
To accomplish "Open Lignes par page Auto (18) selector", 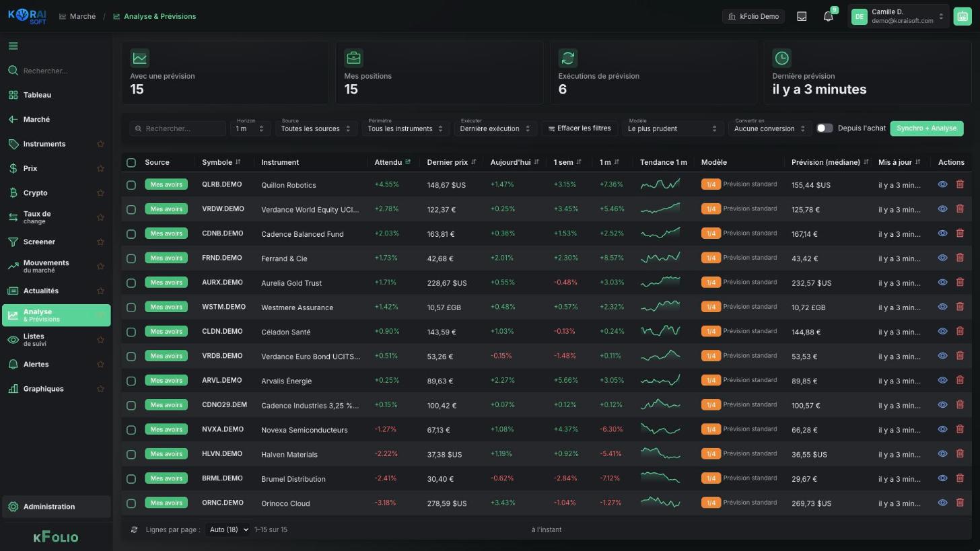I will 228,529.
